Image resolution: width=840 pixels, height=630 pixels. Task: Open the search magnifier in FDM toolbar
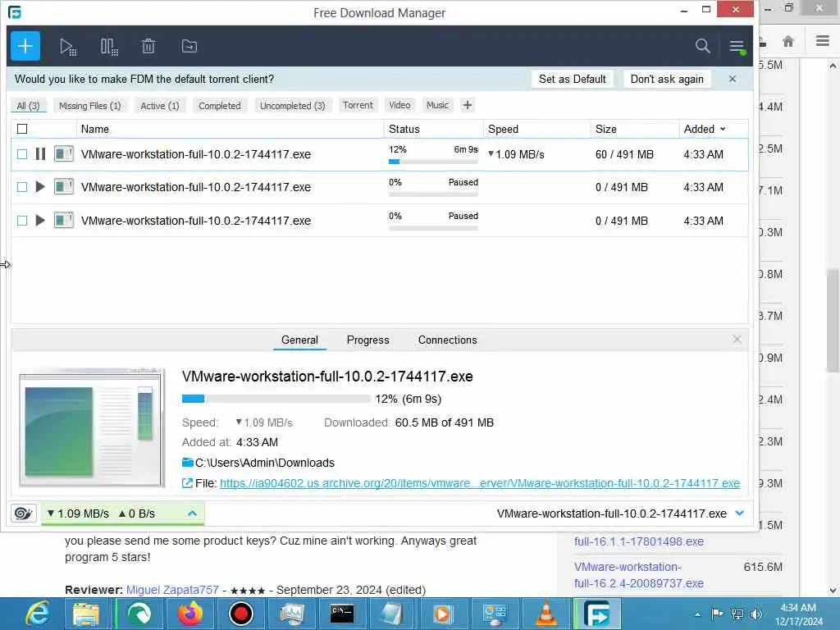point(702,46)
